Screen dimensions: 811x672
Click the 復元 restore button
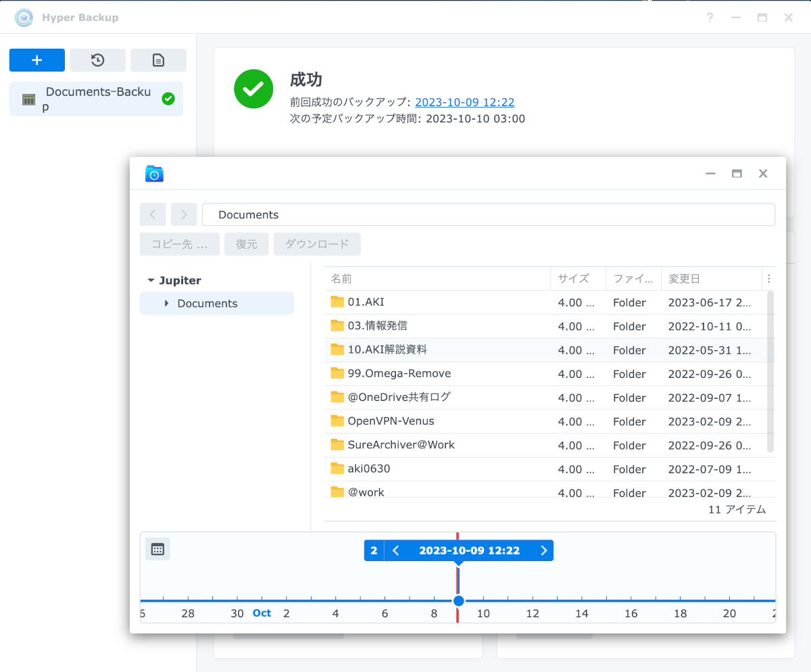tap(247, 244)
